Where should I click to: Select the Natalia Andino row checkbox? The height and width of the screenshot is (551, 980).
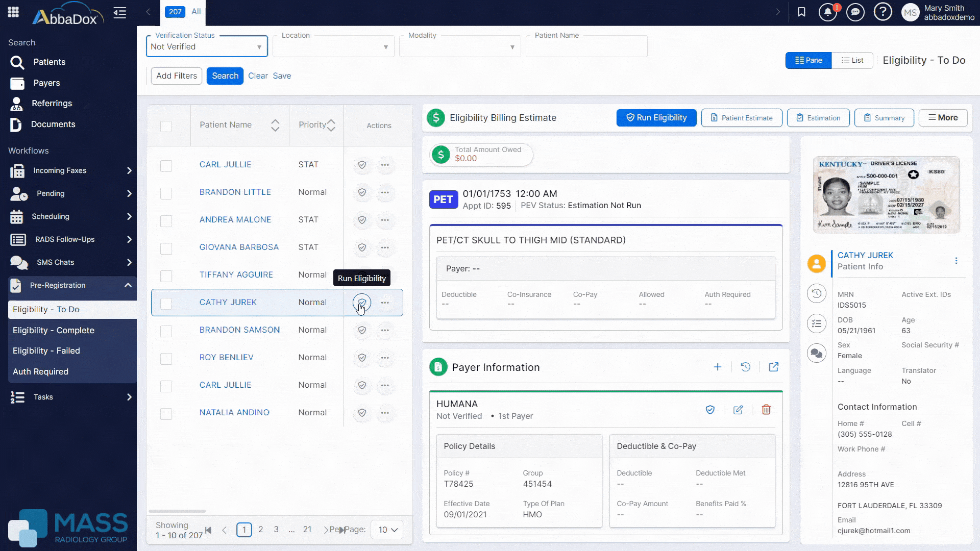(x=166, y=414)
